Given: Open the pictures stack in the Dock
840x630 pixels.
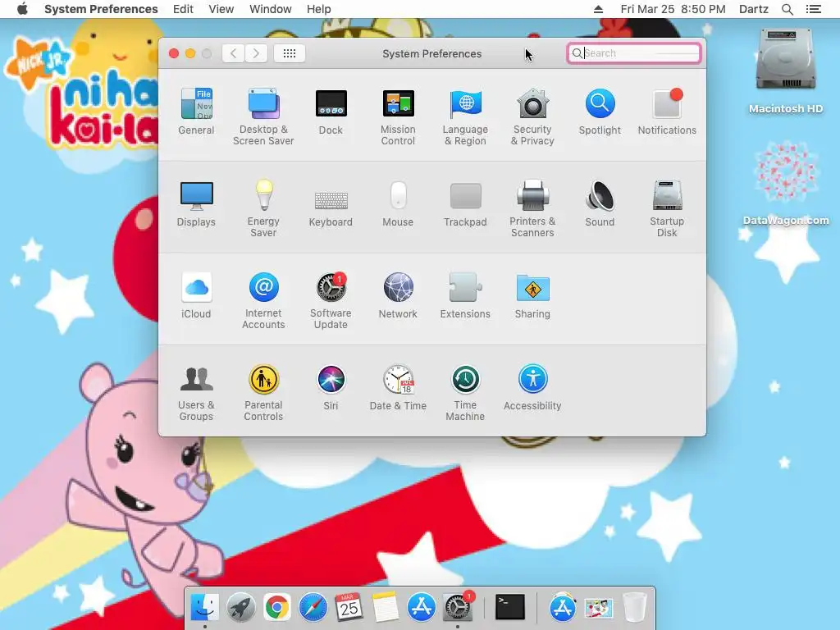Looking at the screenshot, I should point(598,607).
